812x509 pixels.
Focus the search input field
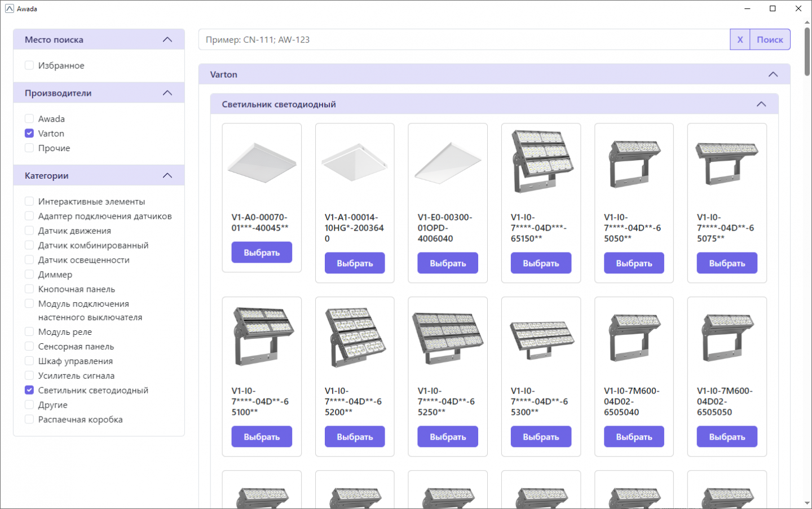click(x=464, y=39)
